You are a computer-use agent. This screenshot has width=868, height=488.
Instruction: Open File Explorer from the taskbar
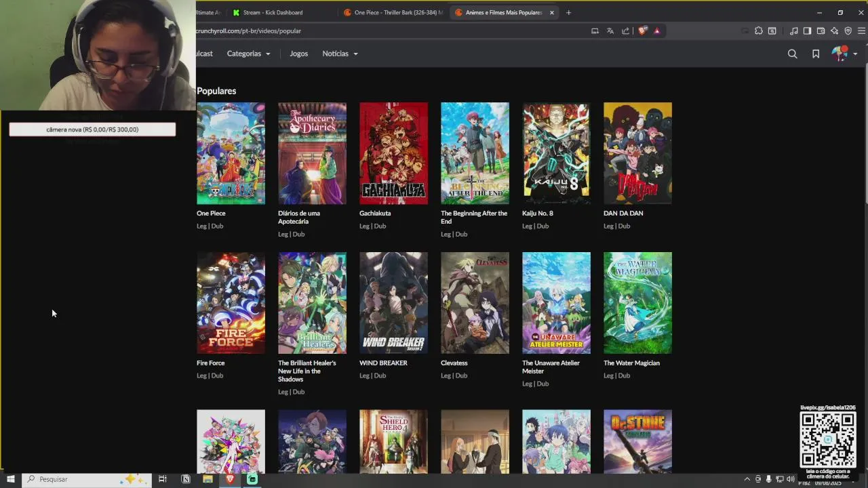pyautogui.click(x=208, y=479)
